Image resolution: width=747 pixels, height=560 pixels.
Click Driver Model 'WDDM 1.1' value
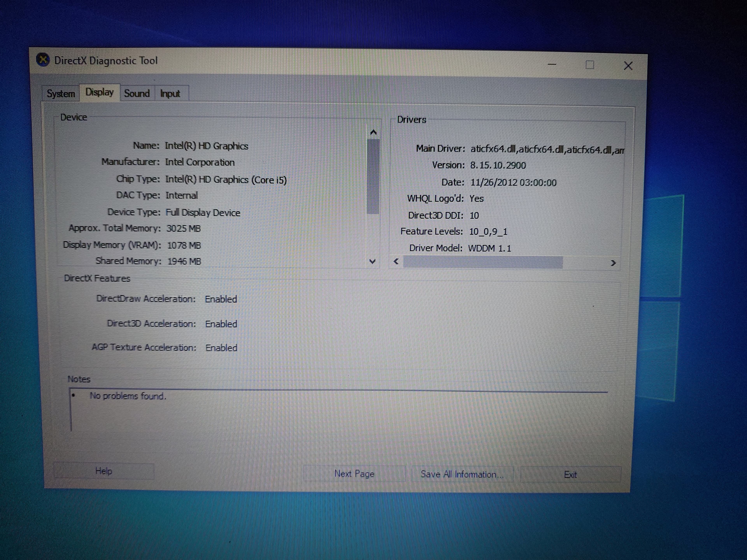tap(490, 248)
